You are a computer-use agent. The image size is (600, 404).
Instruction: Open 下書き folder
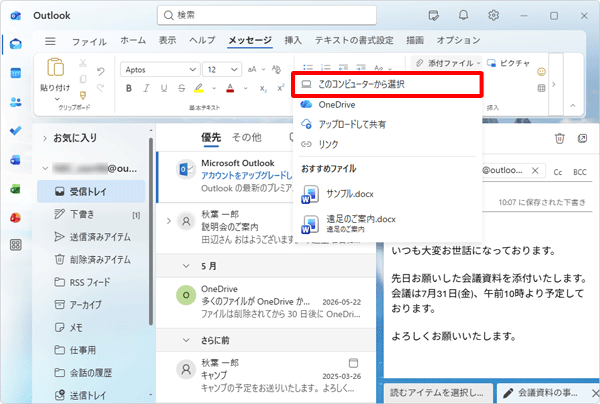91,214
